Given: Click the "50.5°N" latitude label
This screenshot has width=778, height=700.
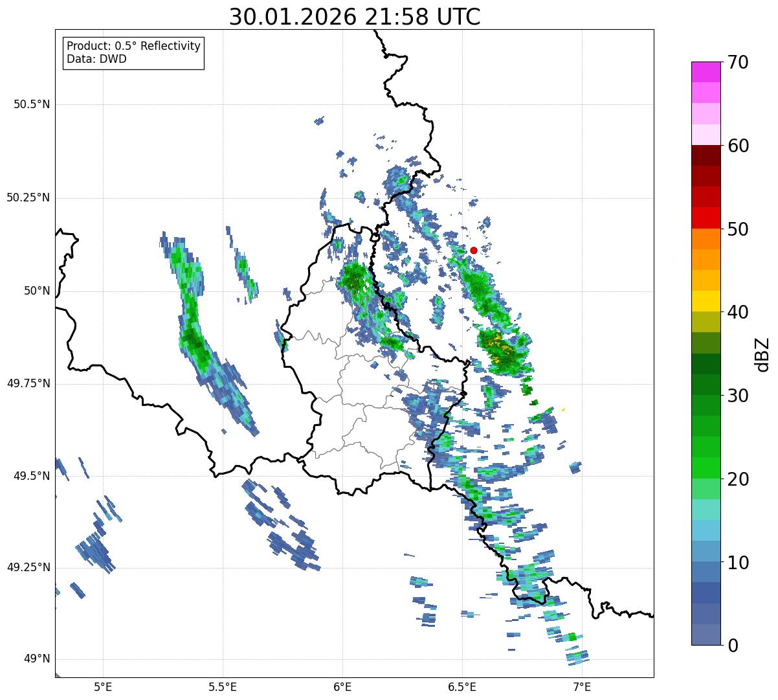Looking at the screenshot, I should (x=31, y=104).
